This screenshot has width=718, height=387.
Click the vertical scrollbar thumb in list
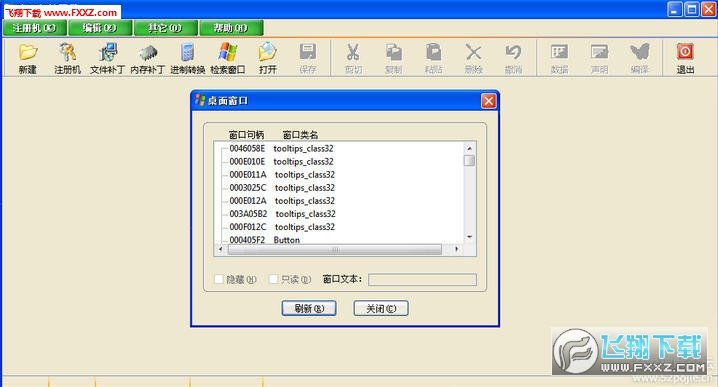pyautogui.click(x=469, y=160)
